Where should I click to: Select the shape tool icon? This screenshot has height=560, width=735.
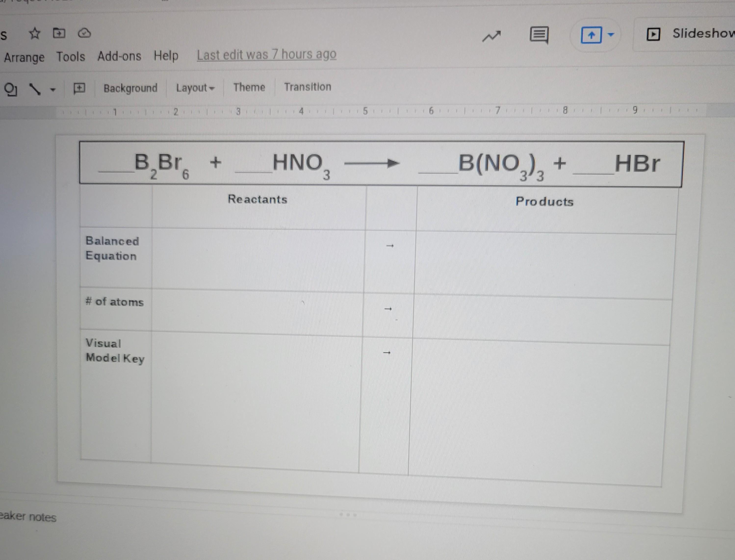[x=10, y=89]
